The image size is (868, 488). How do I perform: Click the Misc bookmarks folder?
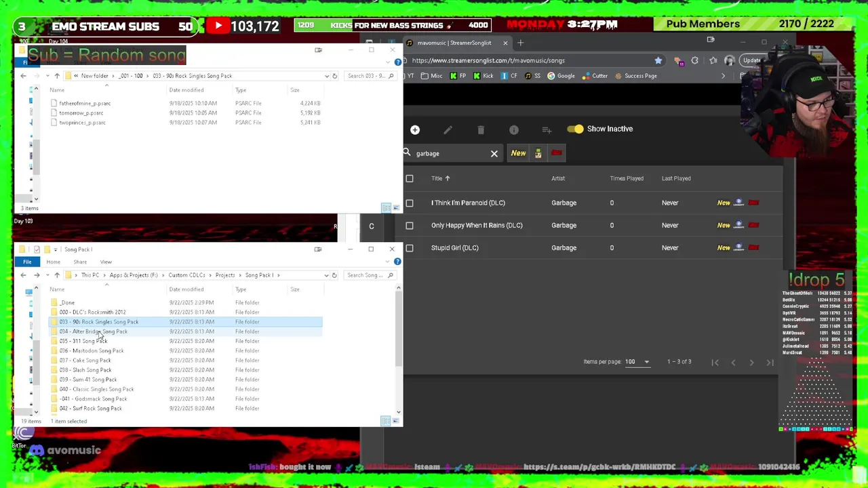pyautogui.click(x=431, y=76)
